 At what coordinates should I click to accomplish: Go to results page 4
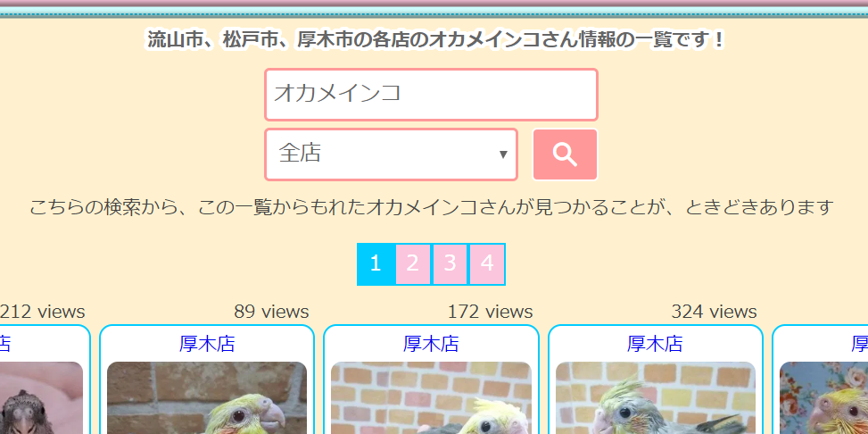coord(486,263)
